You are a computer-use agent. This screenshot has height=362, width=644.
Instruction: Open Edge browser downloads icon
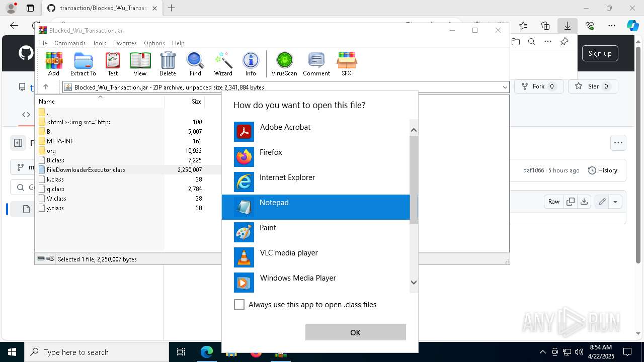pos(567,26)
